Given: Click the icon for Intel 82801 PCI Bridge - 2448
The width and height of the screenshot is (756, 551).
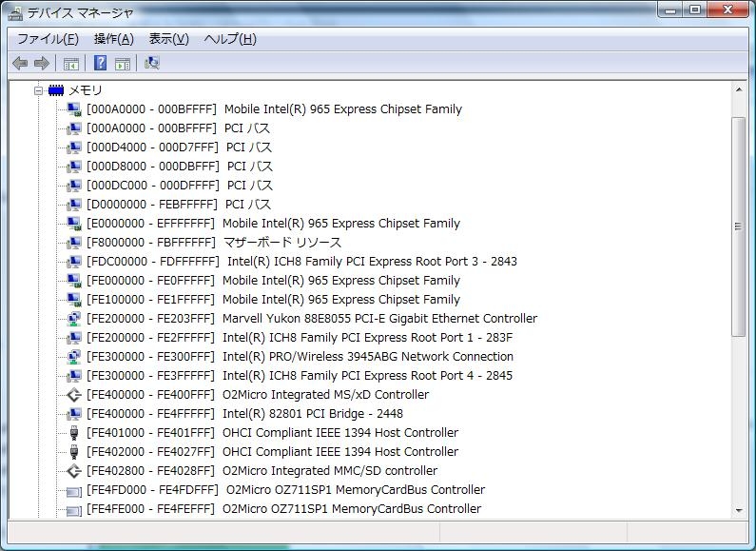Looking at the screenshot, I should [74, 414].
